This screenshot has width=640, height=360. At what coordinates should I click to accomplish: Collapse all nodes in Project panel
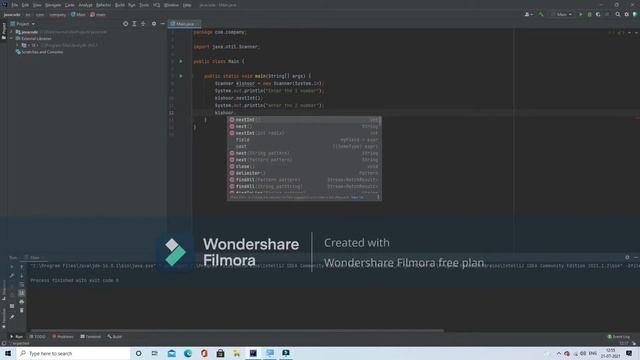click(x=143, y=24)
